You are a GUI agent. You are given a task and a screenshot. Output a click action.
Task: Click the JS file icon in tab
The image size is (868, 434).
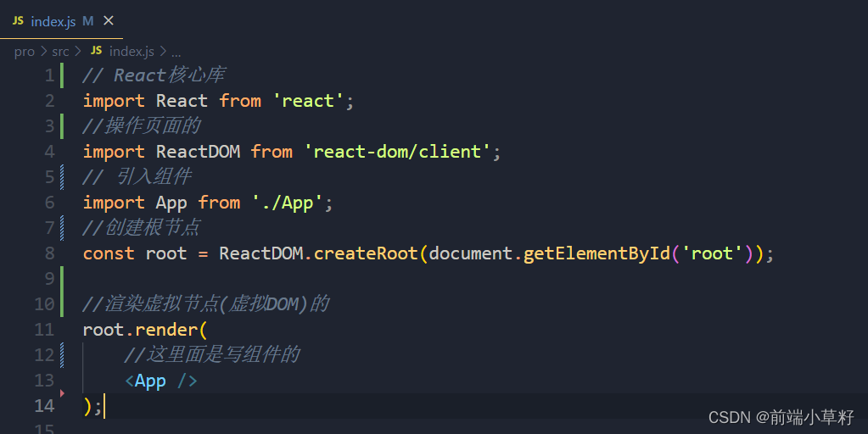click(x=18, y=20)
